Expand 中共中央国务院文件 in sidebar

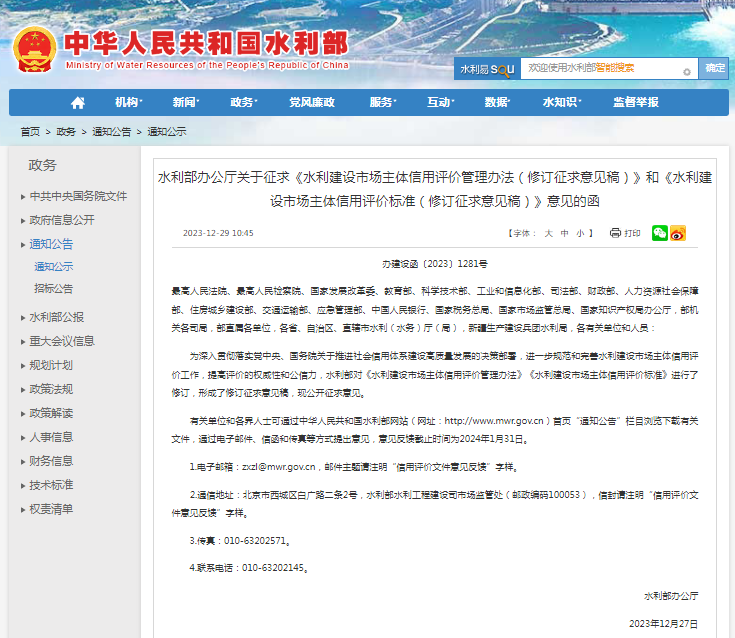(77, 196)
